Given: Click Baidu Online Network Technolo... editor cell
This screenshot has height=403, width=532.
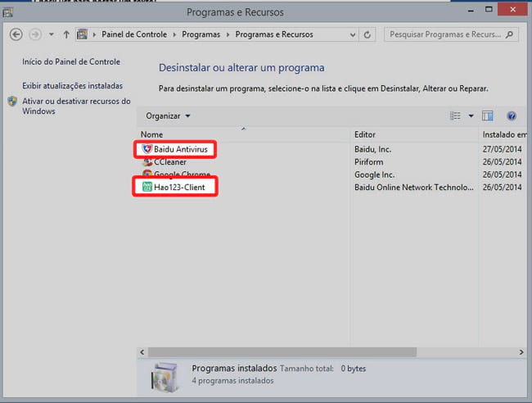Looking at the screenshot, I should (x=414, y=187).
